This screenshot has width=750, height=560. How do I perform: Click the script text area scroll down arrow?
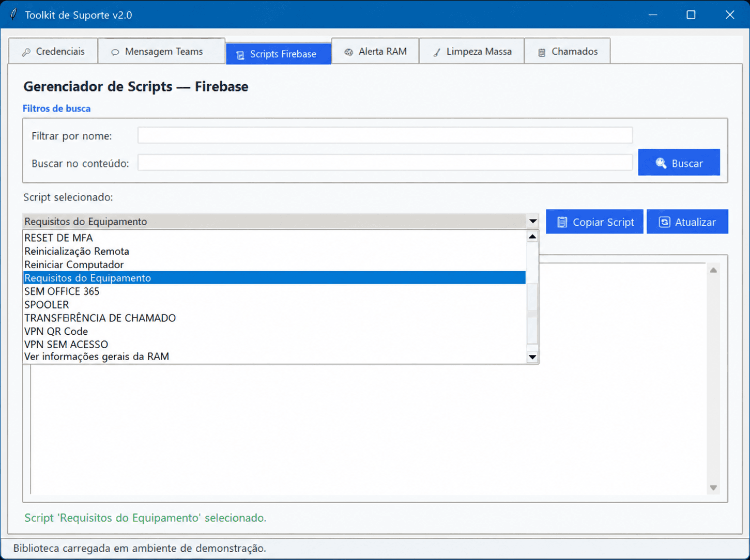point(713,488)
